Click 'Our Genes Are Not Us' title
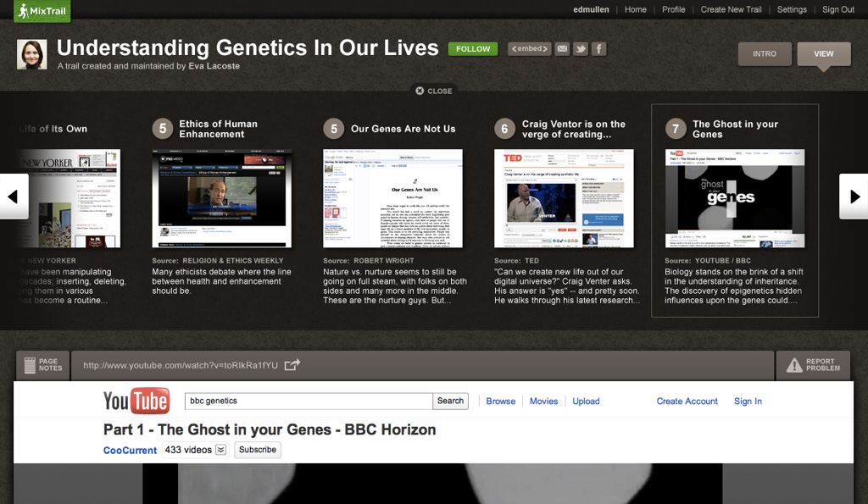The width and height of the screenshot is (868, 504). click(403, 129)
